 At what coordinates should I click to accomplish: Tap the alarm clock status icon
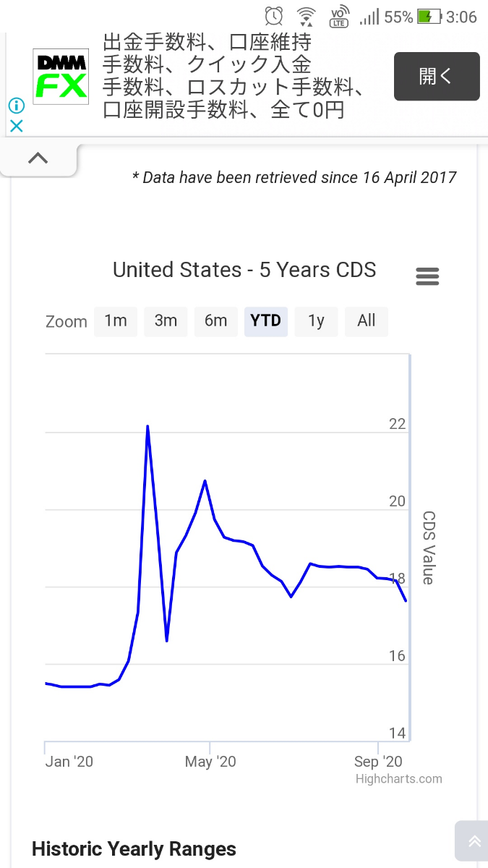click(274, 16)
